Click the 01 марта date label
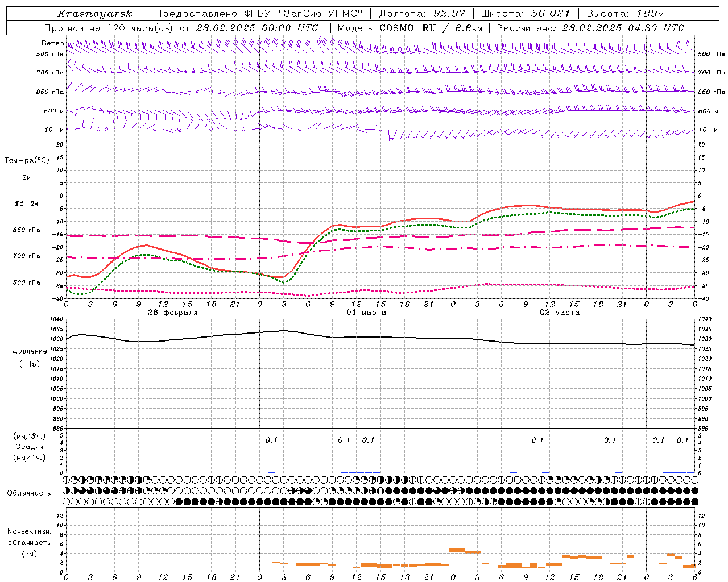 366,313
